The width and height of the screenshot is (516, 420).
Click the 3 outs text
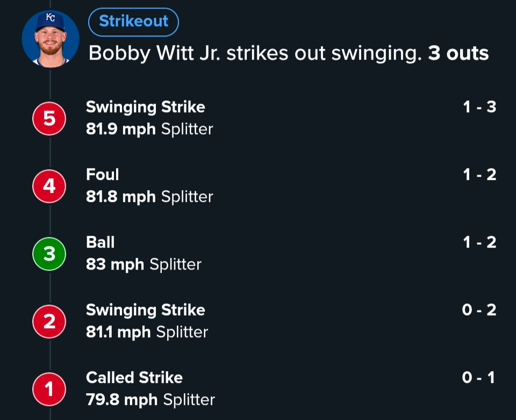(458, 53)
